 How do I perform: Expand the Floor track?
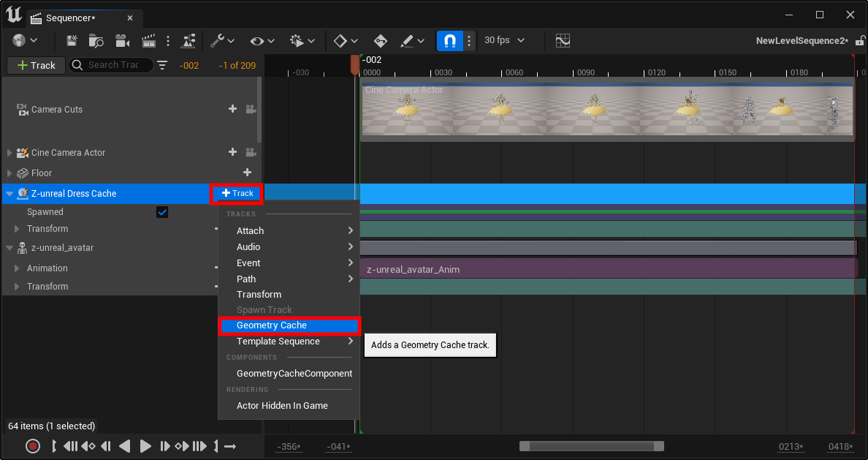(x=9, y=173)
